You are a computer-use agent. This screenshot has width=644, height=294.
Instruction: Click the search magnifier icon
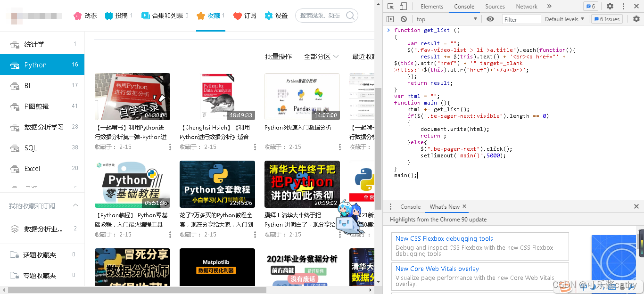click(x=351, y=16)
